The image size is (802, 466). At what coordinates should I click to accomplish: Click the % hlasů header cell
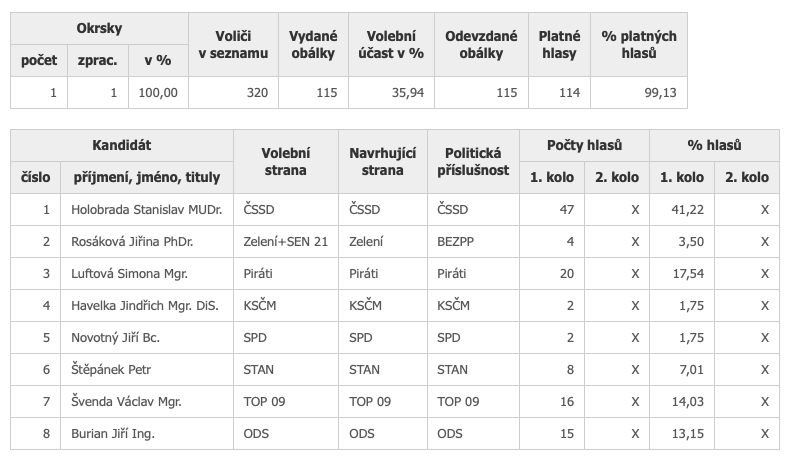[x=714, y=146]
